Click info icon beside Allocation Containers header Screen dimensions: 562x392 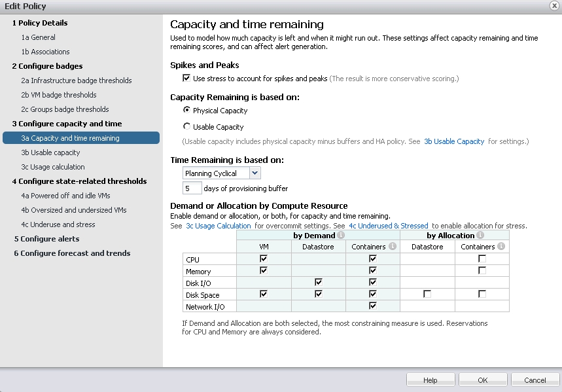tap(501, 246)
